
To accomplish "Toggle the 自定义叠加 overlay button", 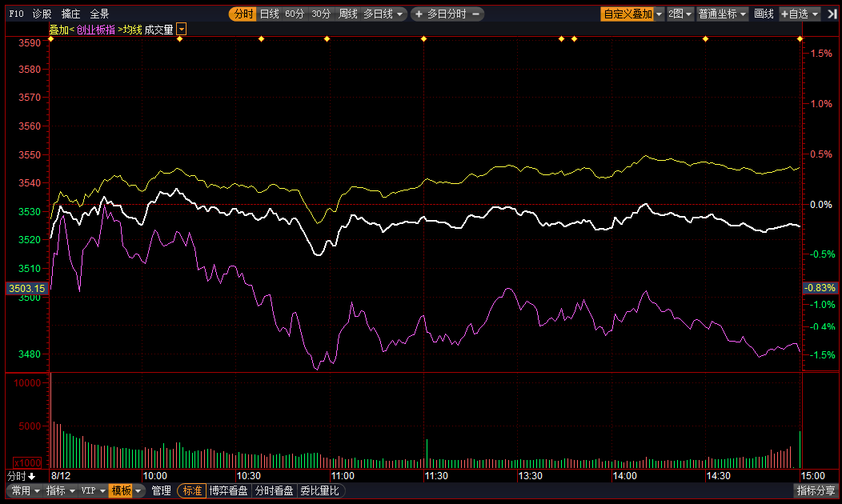I will click(627, 14).
